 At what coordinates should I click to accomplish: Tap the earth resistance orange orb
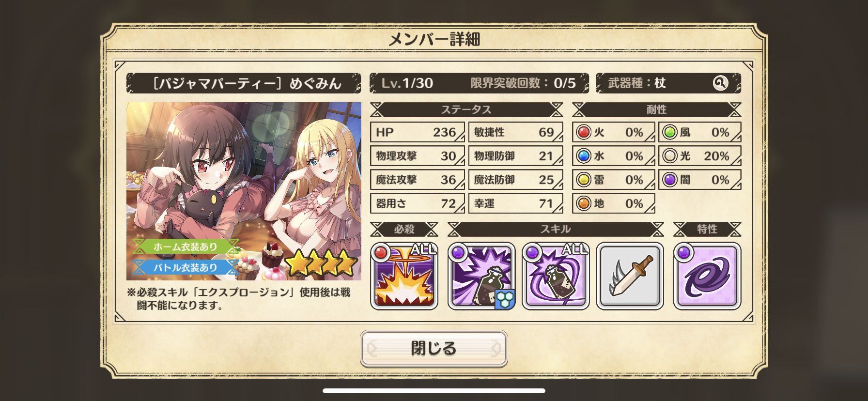[x=584, y=203]
